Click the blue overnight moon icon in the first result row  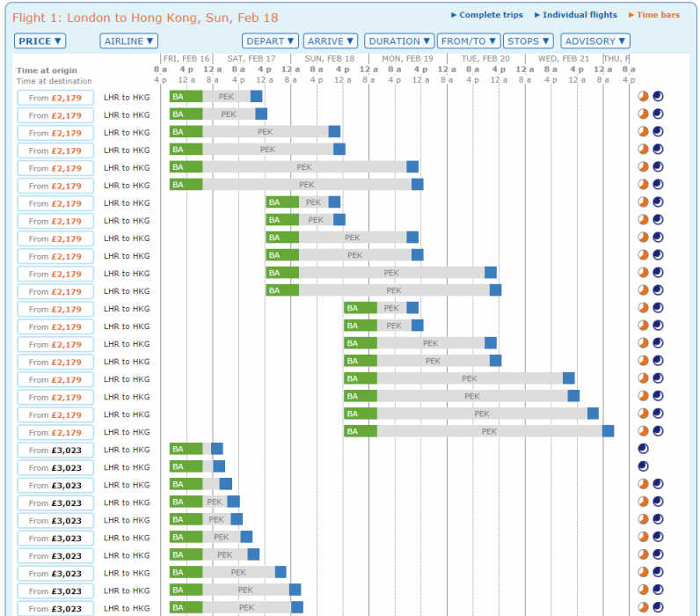(x=658, y=97)
